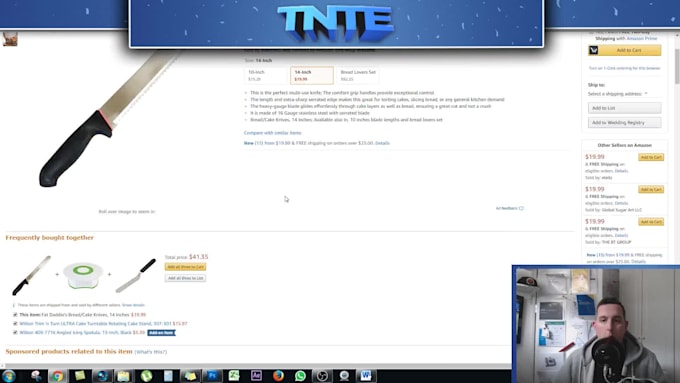Image resolution: width=680 pixels, height=383 pixels.
Task: Open the notepad document taskbar icon
Action: [x=168, y=376]
